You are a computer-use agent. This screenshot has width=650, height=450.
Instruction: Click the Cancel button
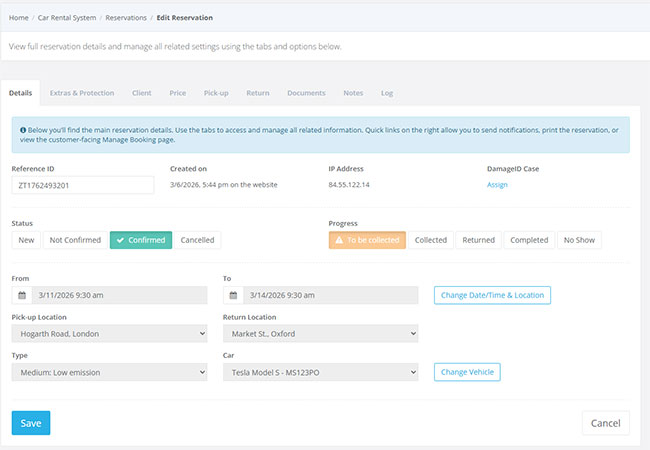tap(606, 423)
